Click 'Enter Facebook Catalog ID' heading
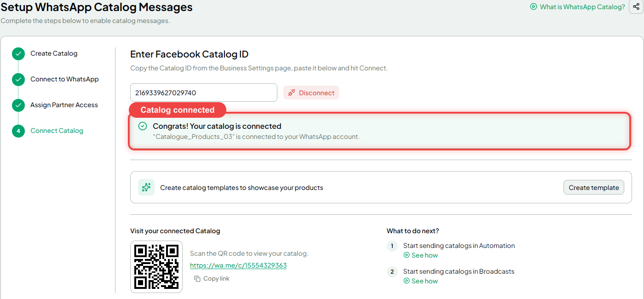 [190, 54]
